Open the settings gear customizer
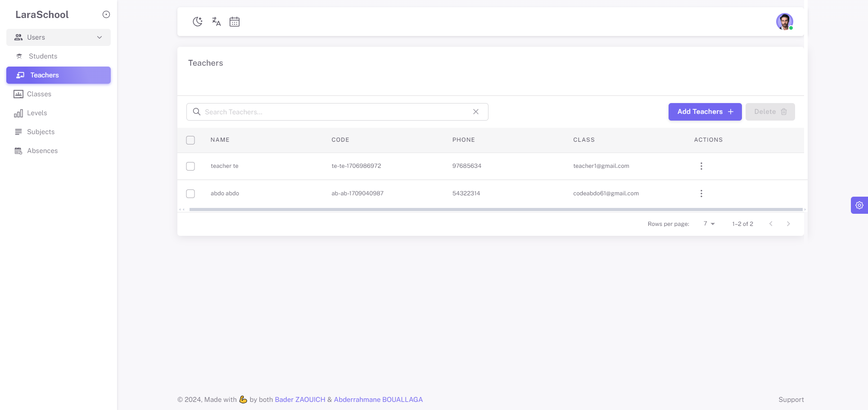Screen dimensions: 868x410 pos(859,205)
